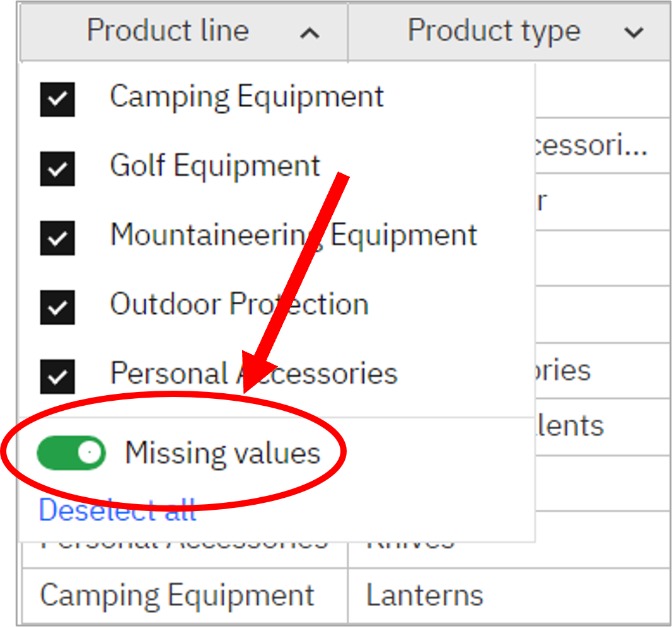The height and width of the screenshot is (627, 672).
Task: Uncheck the Mountaineering Equipment checkbox
Action: click(x=57, y=238)
